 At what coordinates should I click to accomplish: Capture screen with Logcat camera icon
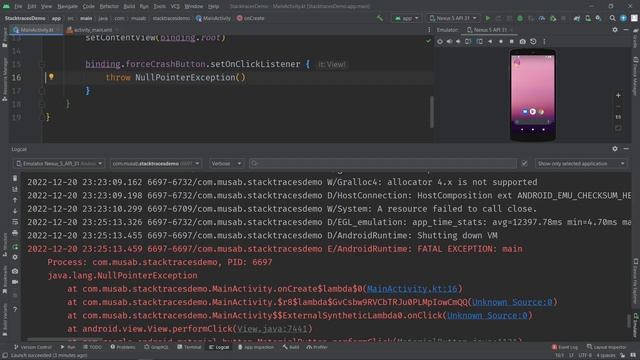tap(15, 271)
